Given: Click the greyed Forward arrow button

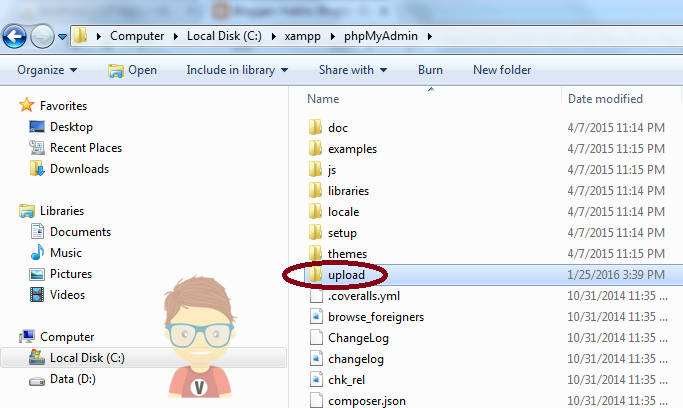Looking at the screenshot, I should 42,37.
